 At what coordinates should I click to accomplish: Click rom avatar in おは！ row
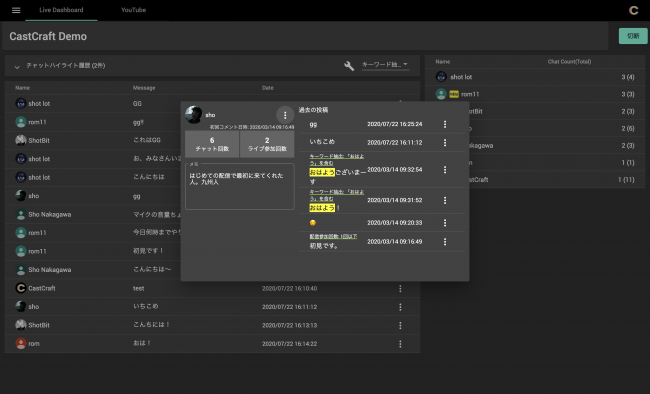click(21, 343)
